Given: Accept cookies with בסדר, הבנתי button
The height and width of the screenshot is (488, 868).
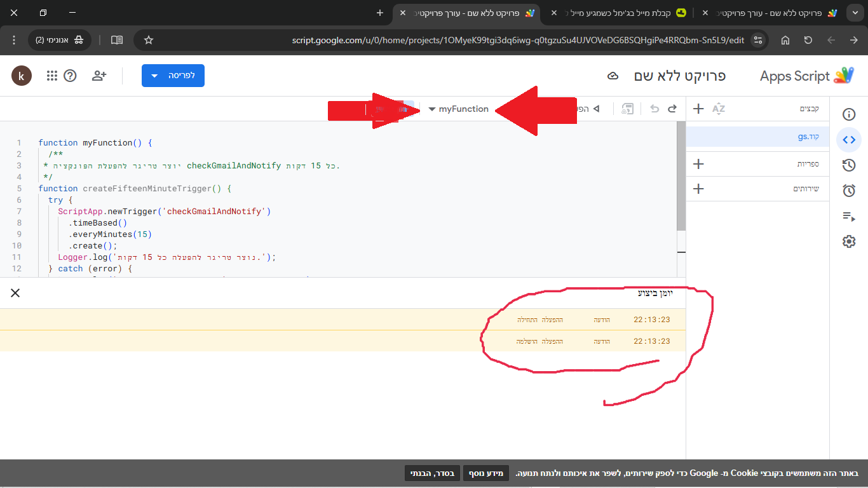Looking at the screenshot, I should [431, 473].
